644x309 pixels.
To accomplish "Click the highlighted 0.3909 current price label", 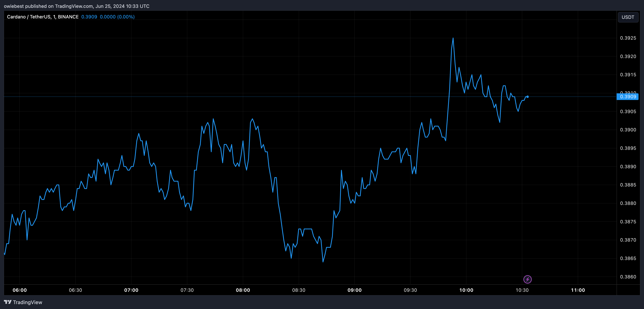I will pyautogui.click(x=628, y=97).
